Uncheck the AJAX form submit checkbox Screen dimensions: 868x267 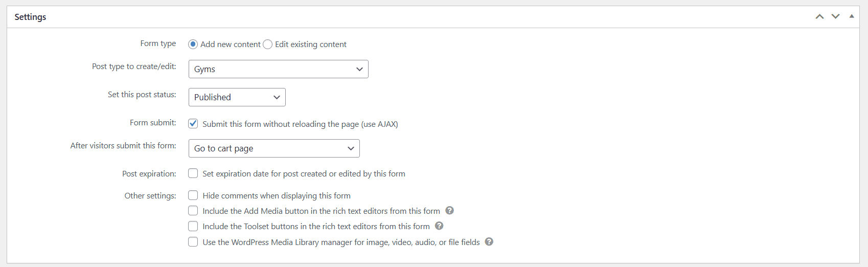tap(193, 124)
